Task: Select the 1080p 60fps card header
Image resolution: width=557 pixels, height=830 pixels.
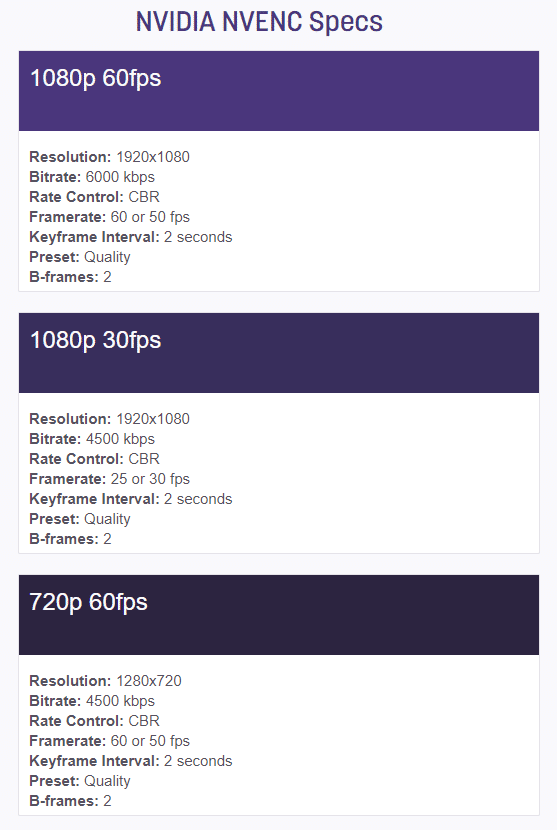Action: click(x=278, y=91)
